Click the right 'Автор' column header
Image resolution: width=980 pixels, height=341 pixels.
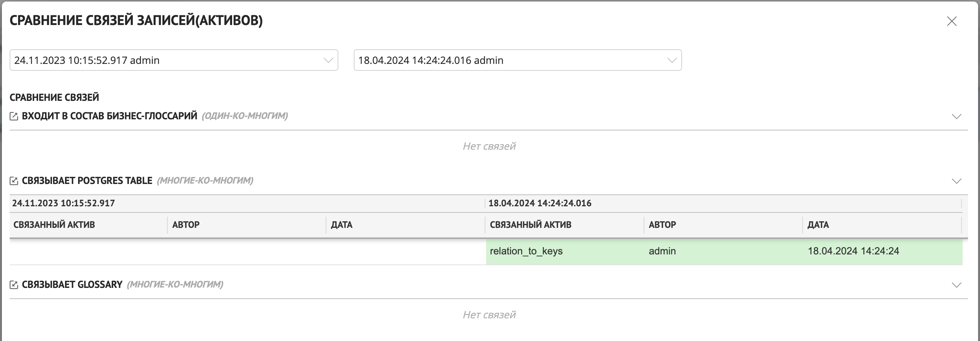click(662, 225)
